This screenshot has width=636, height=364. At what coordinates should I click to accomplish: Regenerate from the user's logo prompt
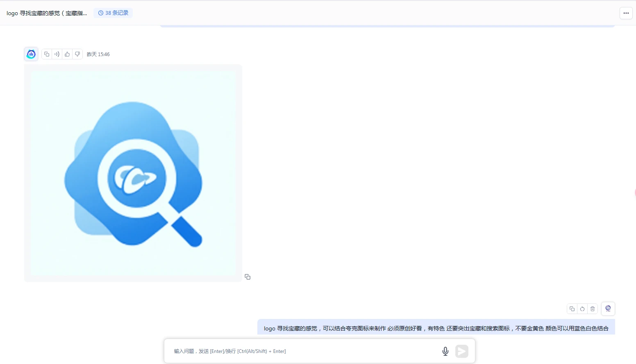pos(582,309)
